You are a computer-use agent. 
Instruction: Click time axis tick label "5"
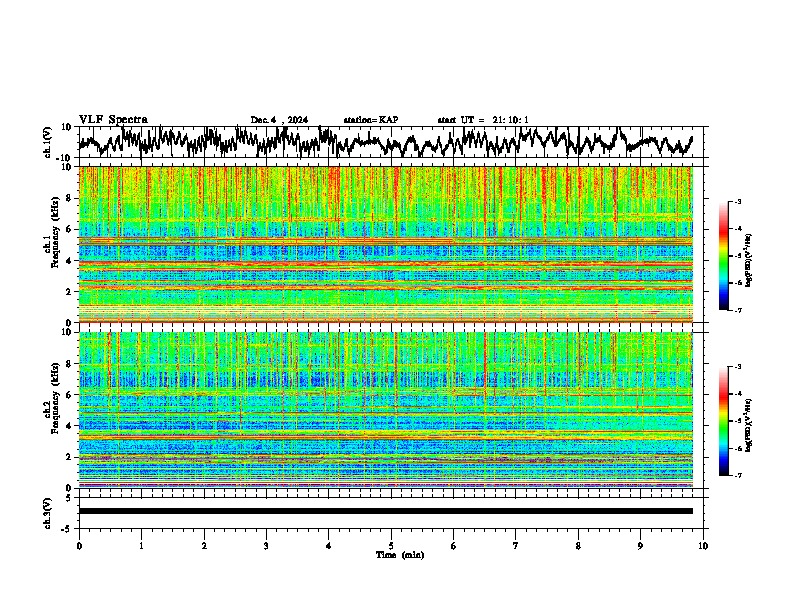391,546
